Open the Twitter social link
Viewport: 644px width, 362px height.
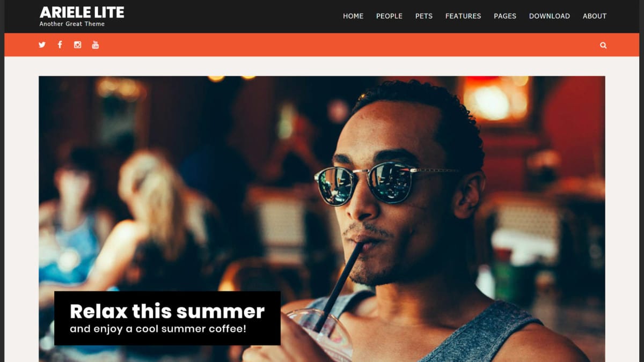(x=42, y=45)
